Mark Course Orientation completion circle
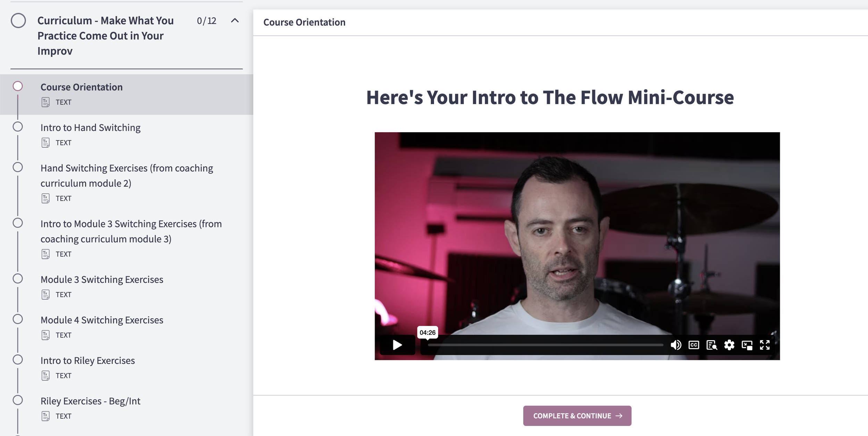The image size is (868, 436). 18,86
